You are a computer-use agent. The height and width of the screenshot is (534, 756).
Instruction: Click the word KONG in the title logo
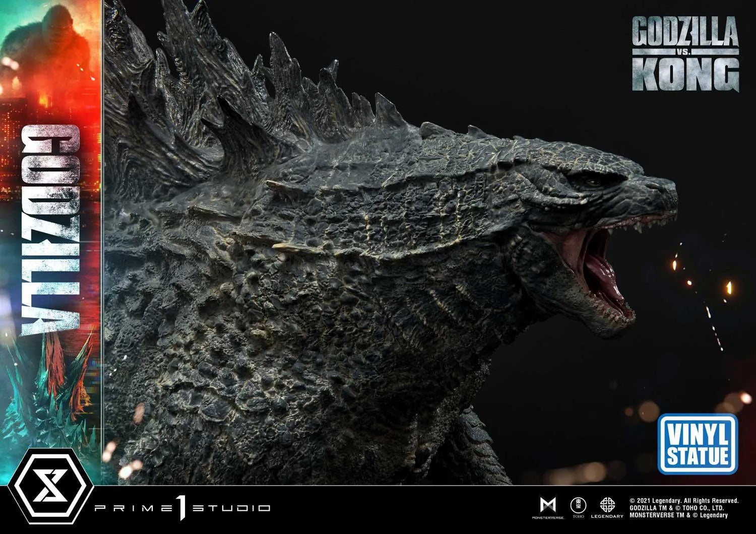685,74
